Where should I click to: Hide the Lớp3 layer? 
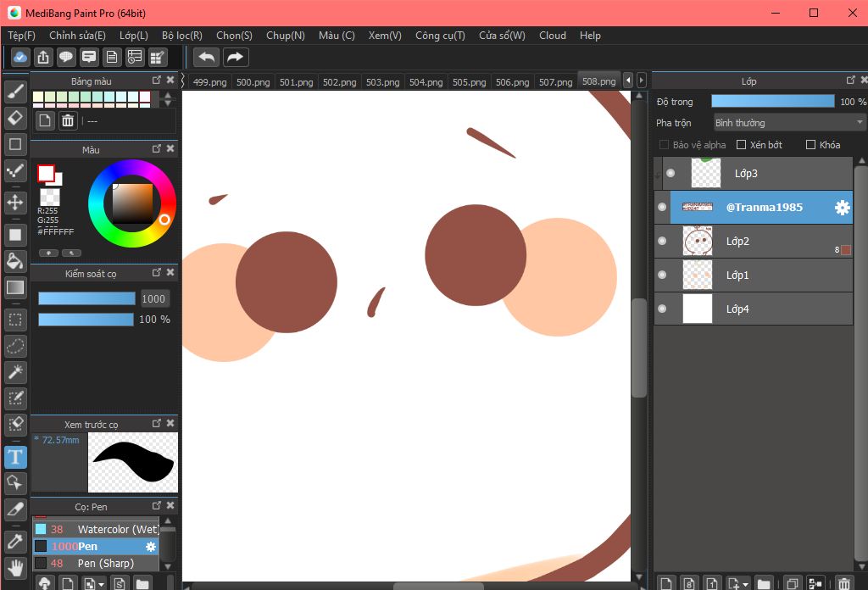670,173
